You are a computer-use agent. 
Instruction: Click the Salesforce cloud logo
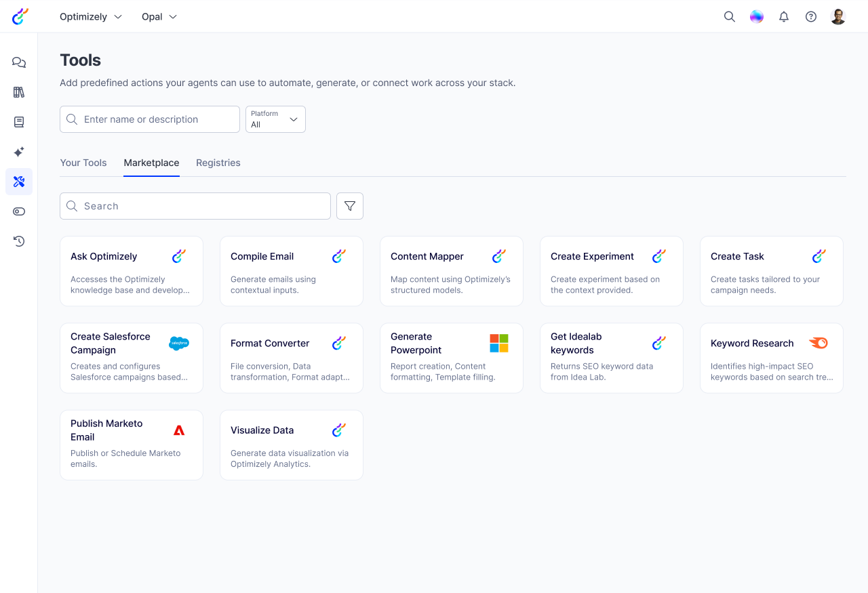point(179,344)
